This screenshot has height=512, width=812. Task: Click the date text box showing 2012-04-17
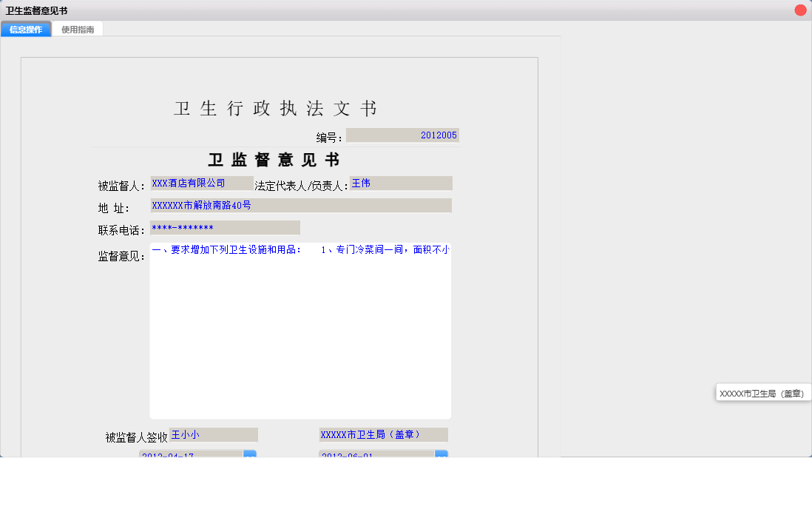coord(191,454)
